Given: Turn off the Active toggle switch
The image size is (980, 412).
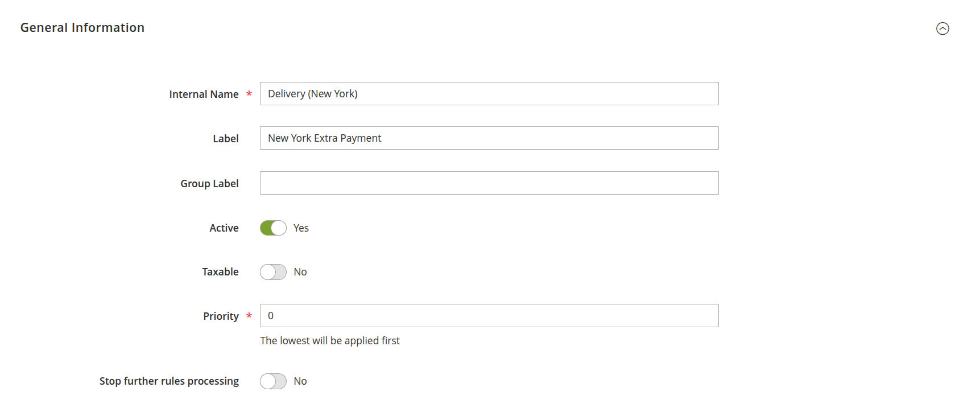Looking at the screenshot, I should 273,228.
